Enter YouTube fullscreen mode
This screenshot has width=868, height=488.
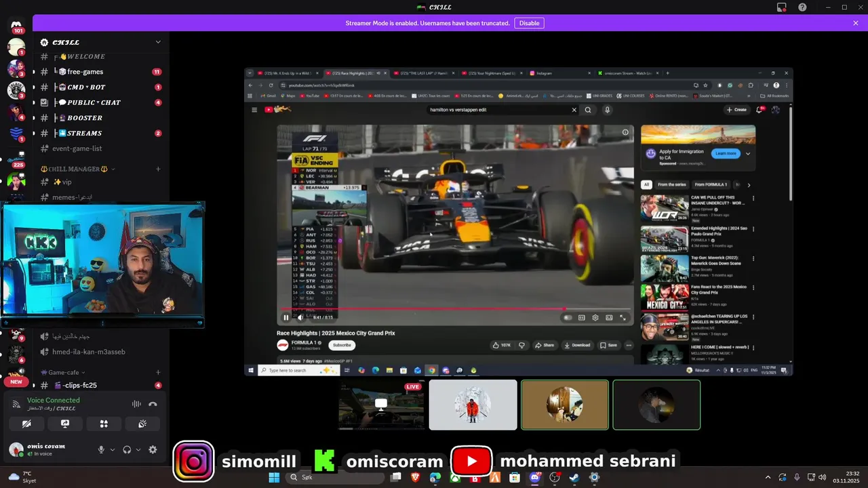pyautogui.click(x=623, y=317)
